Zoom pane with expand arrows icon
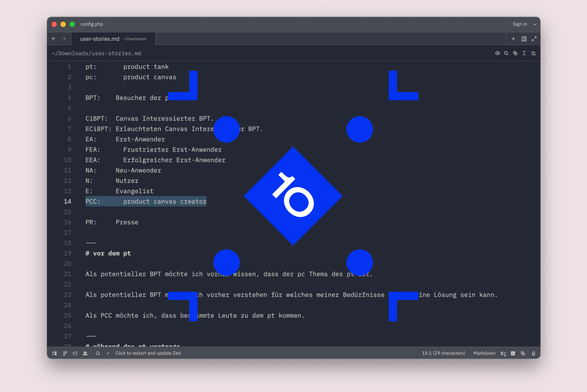 coord(534,39)
